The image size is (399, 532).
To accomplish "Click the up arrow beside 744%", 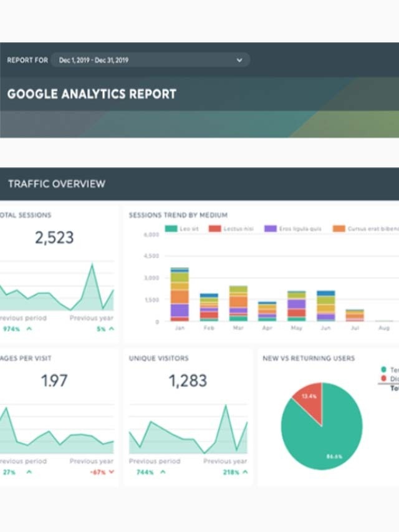I will [163, 472].
